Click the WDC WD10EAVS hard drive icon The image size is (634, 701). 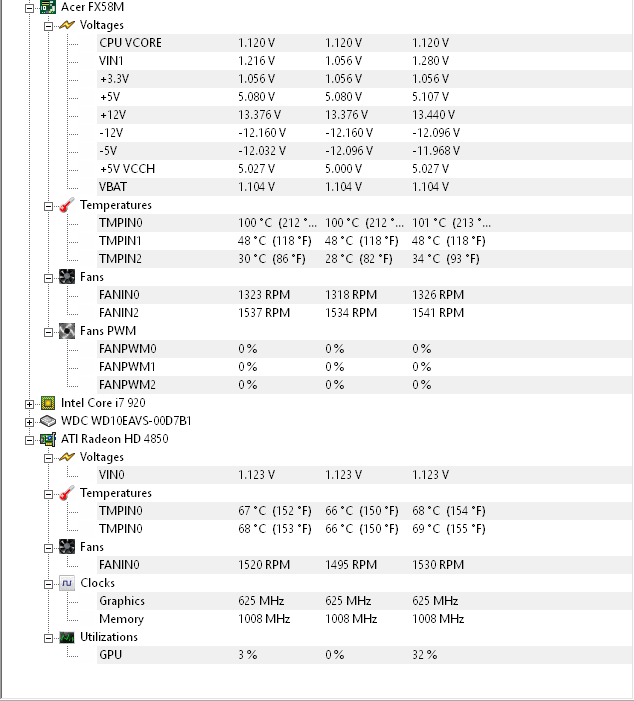(x=48, y=421)
